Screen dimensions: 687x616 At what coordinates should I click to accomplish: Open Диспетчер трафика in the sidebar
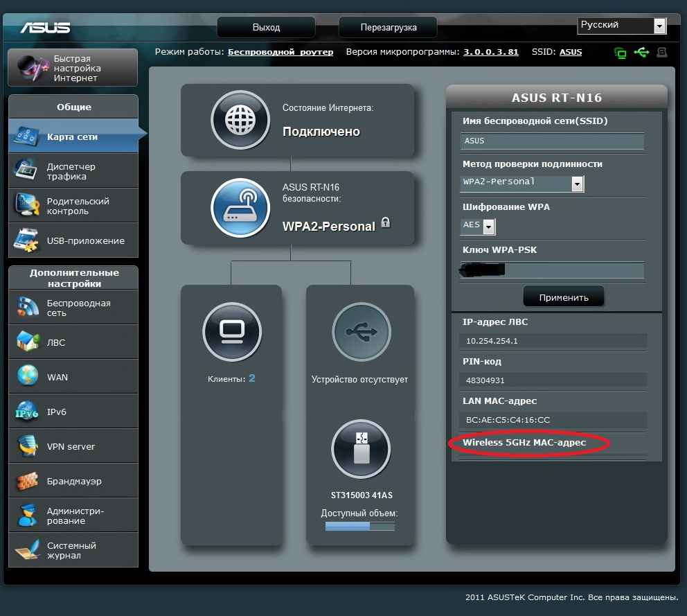pyautogui.click(x=73, y=171)
